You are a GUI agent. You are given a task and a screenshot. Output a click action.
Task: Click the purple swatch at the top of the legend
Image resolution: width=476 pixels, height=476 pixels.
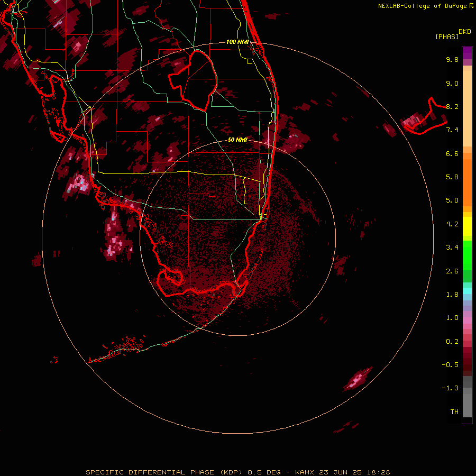[x=467, y=53]
